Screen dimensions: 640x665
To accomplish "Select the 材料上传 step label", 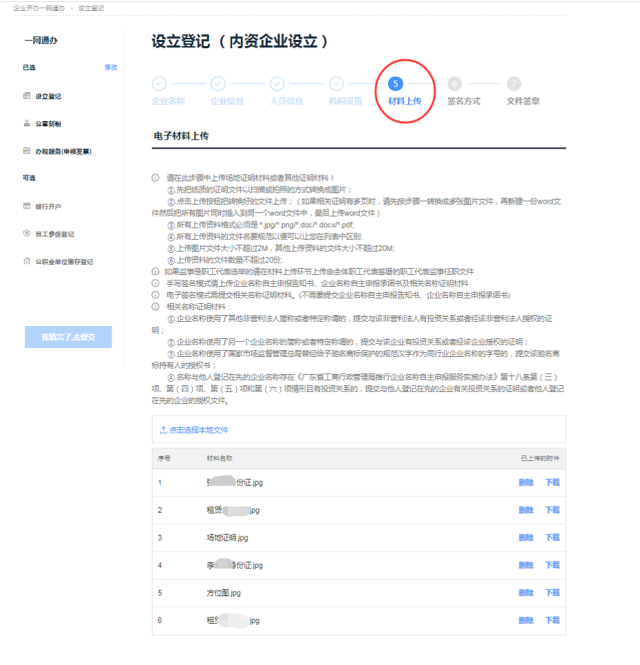I will (405, 101).
